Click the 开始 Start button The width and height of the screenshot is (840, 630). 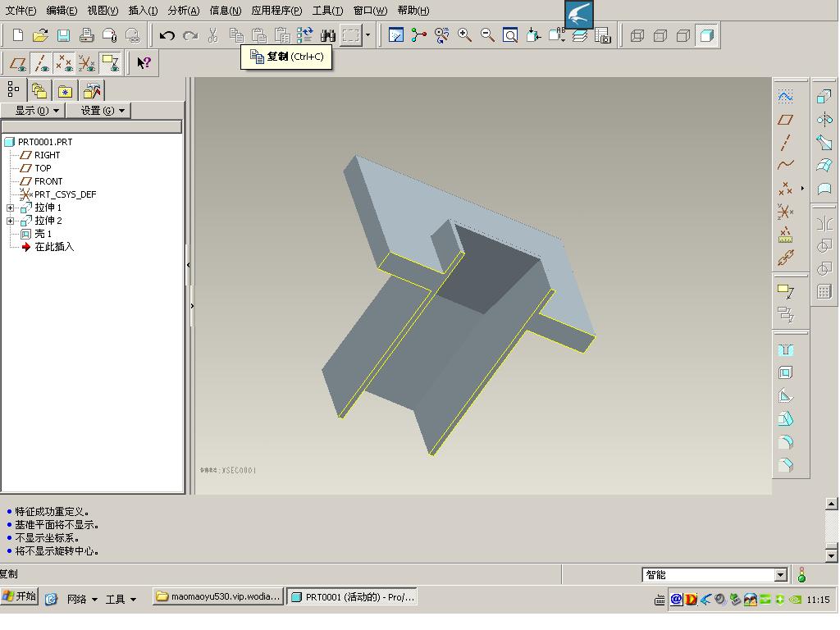(20, 596)
